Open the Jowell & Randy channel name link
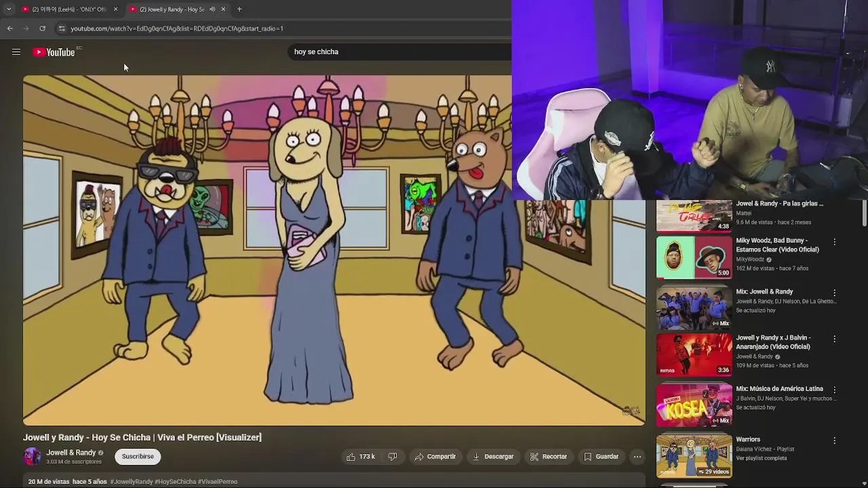Screen dimensions: 868x488 pos(71,452)
